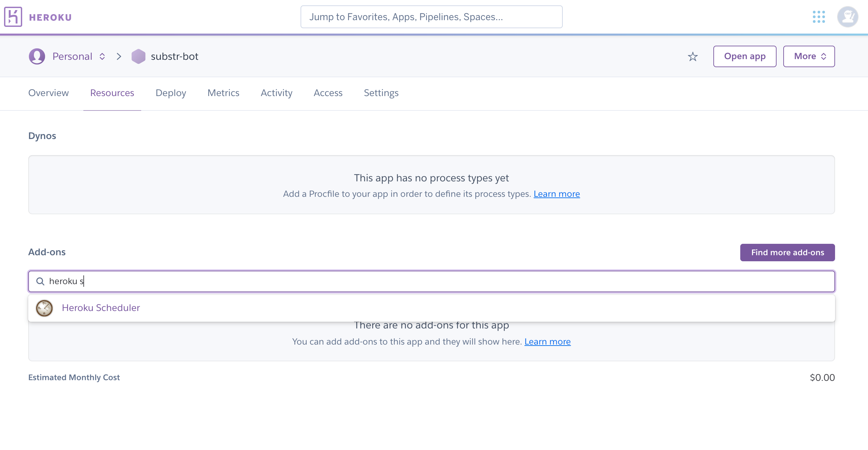Expand the Personal team switcher
The height and width of the screenshot is (450, 868).
click(x=102, y=56)
